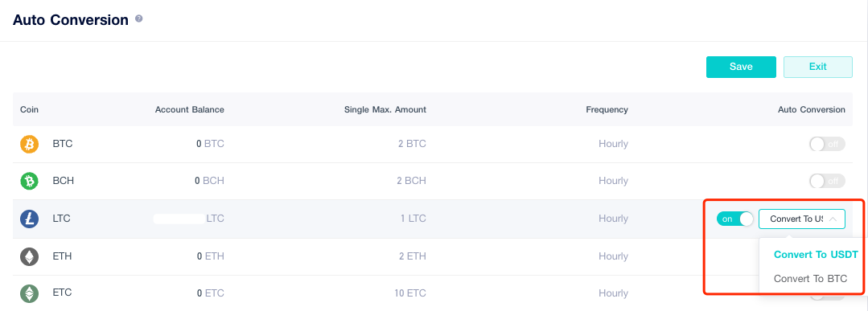868x311 pixels.
Task: Exit the auto conversion editor
Action: point(817,67)
